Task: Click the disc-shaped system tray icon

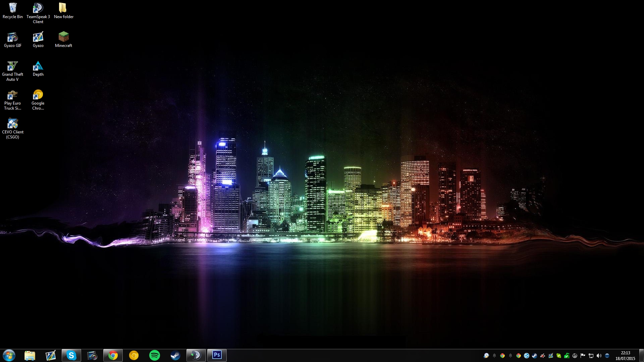Action: 486,356
